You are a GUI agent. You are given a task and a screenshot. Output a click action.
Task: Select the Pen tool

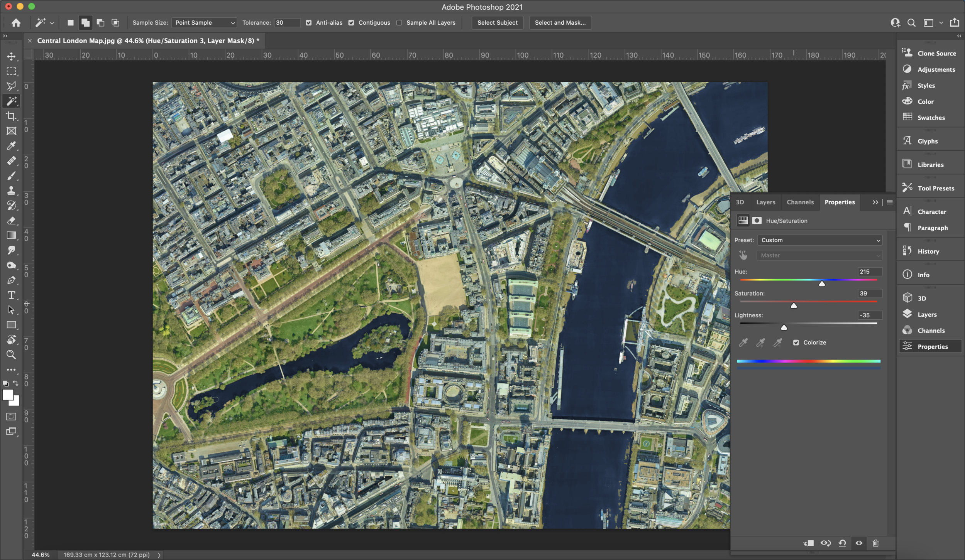point(11,280)
